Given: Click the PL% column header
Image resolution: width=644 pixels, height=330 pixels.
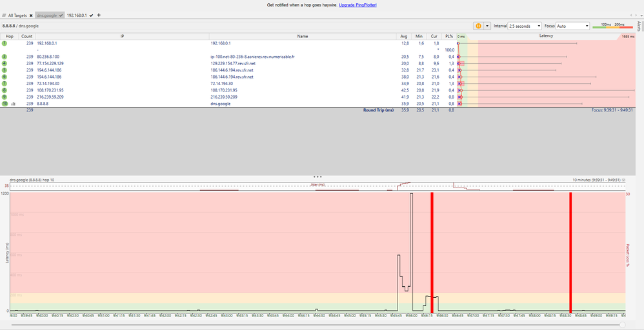Looking at the screenshot, I should tap(449, 36).
